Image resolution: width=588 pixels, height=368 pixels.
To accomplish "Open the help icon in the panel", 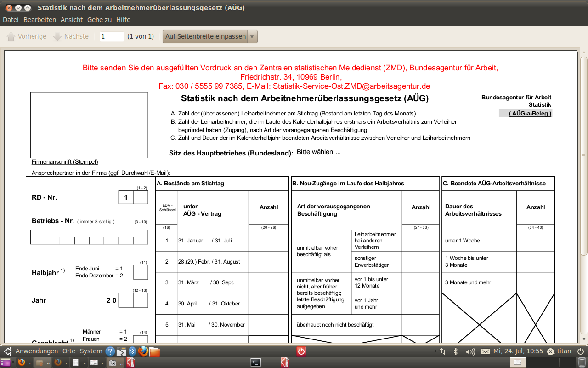I will [110, 351].
